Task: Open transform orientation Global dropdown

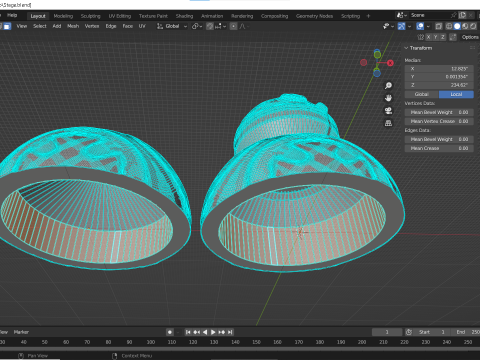Action: [x=172, y=26]
